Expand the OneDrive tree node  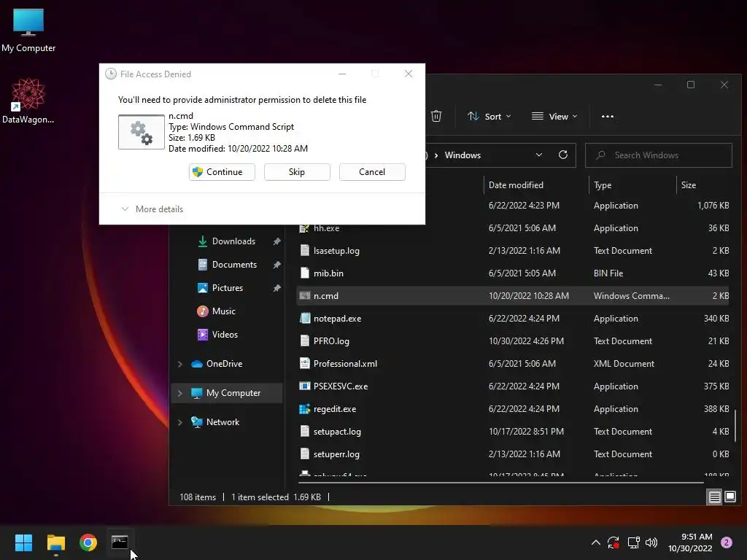[x=180, y=364]
